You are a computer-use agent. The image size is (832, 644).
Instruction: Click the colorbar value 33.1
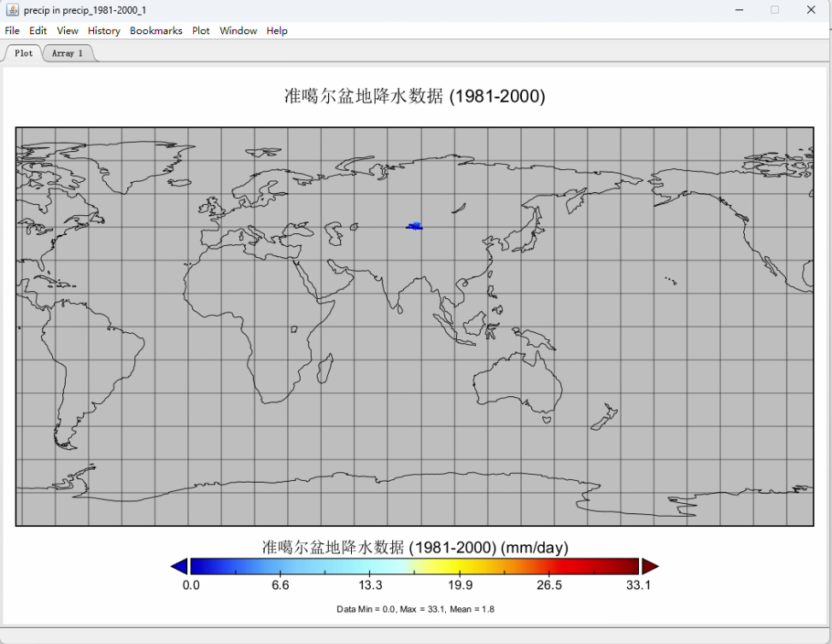[638, 585]
